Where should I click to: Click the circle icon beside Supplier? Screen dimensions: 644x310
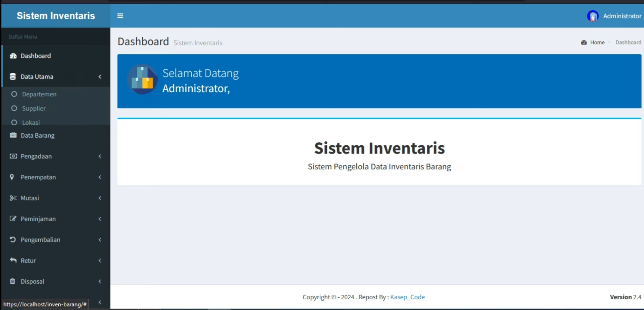pyautogui.click(x=14, y=108)
